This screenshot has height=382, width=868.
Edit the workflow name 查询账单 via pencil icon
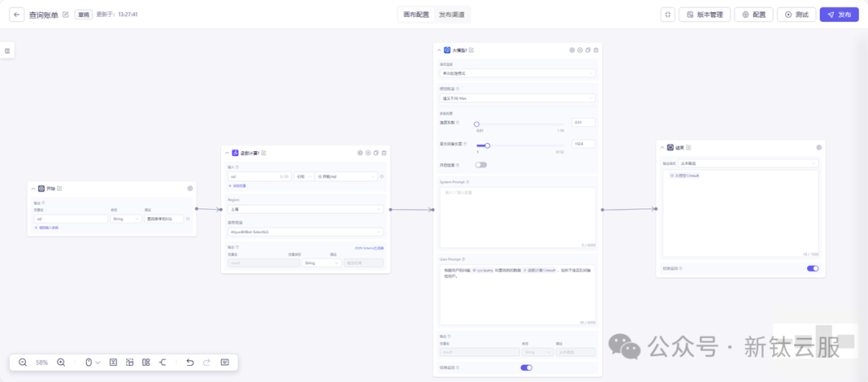point(66,14)
